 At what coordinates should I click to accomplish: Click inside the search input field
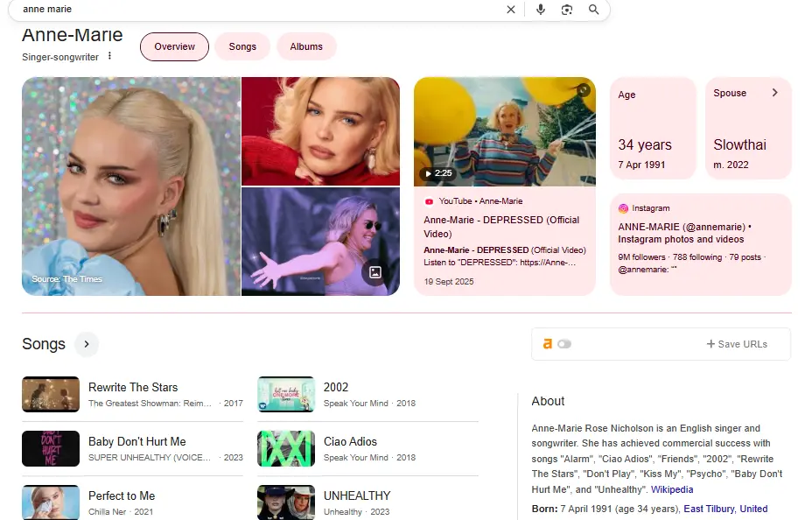[262, 10]
